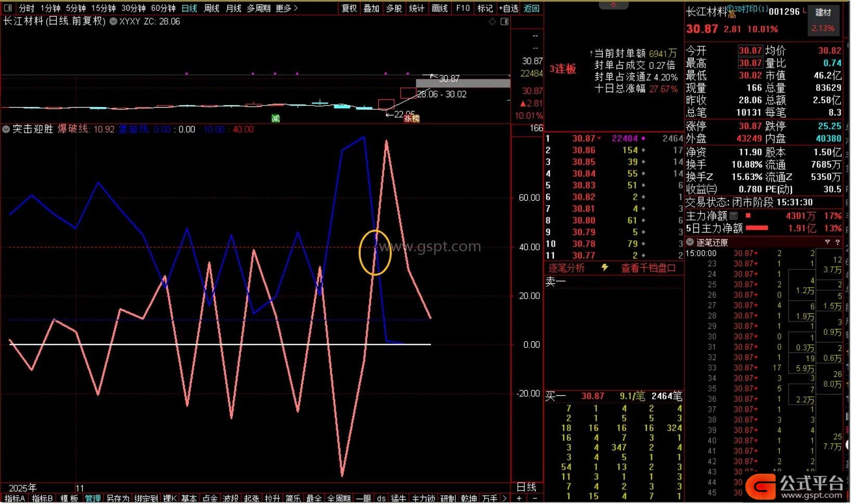Screen dimensions: 852x504
Task: Click the diamond icon in chart header
Action: click(492, 21)
